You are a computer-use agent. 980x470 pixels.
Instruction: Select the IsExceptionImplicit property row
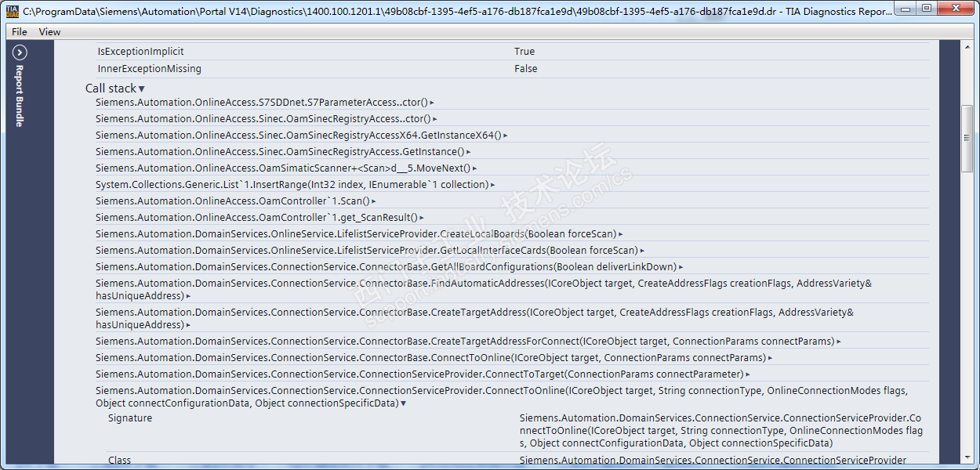pos(512,52)
